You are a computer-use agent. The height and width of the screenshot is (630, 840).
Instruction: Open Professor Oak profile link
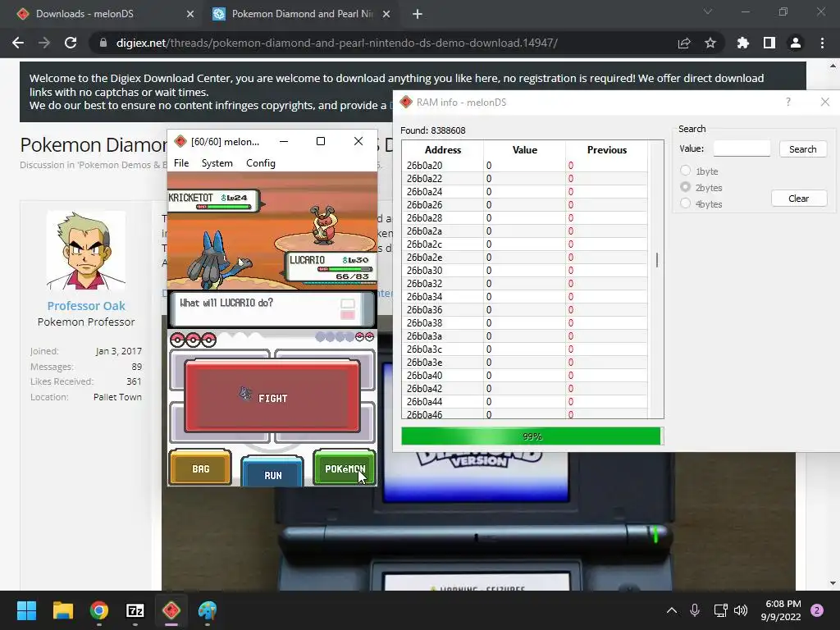(85, 306)
